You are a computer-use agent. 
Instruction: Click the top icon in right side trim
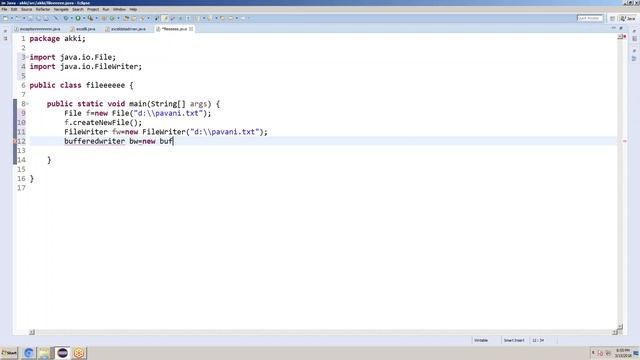tap(634, 31)
